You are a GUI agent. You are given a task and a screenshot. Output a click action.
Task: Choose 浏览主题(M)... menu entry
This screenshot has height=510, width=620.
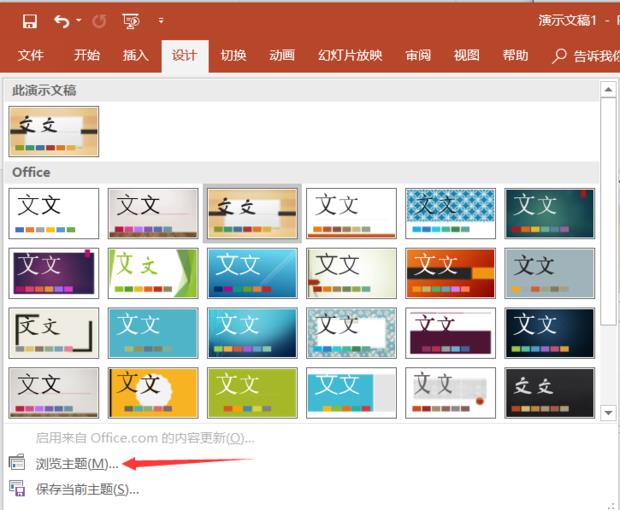tap(77, 464)
